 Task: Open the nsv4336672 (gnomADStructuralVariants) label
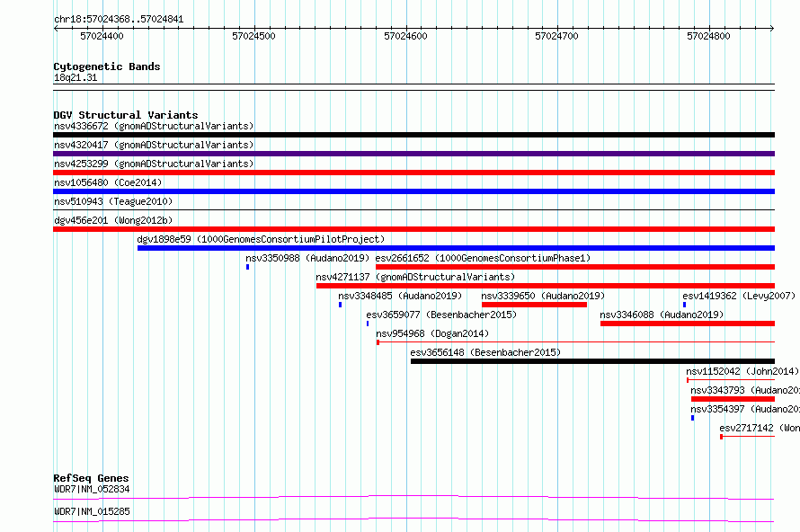[154, 126]
